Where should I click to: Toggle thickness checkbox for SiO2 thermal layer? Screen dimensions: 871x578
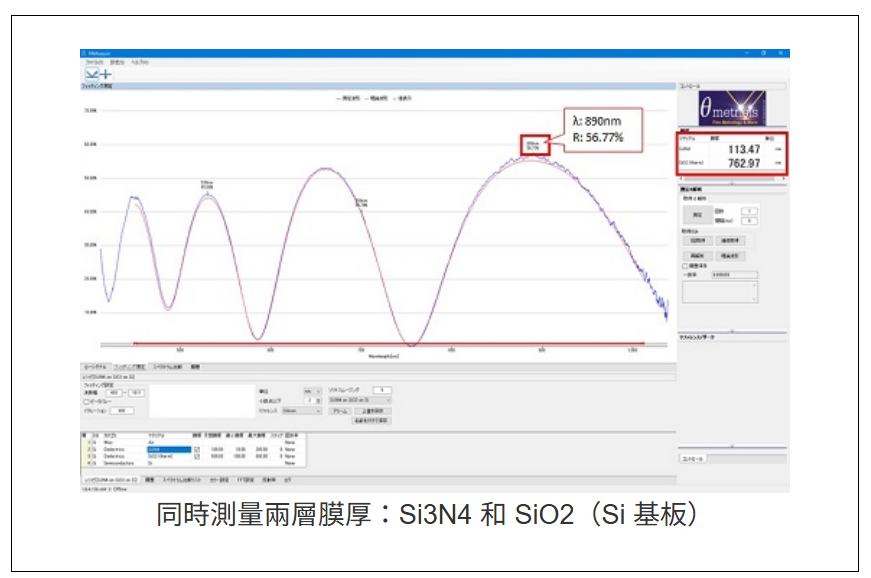pyautogui.click(x=197, y=456)
